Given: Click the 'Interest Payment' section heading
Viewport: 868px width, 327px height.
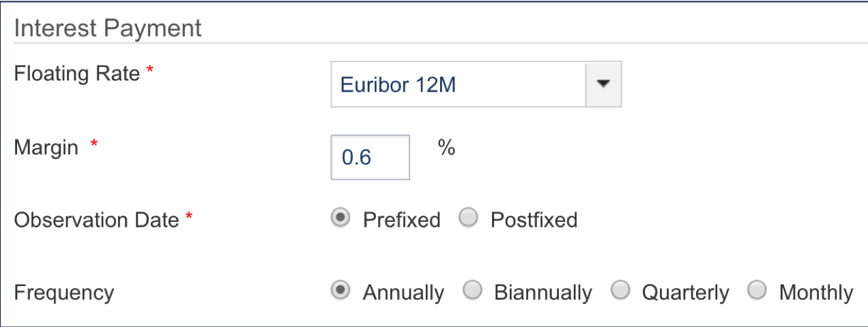Looking at the screenshot, I should [x=108, y=29].
